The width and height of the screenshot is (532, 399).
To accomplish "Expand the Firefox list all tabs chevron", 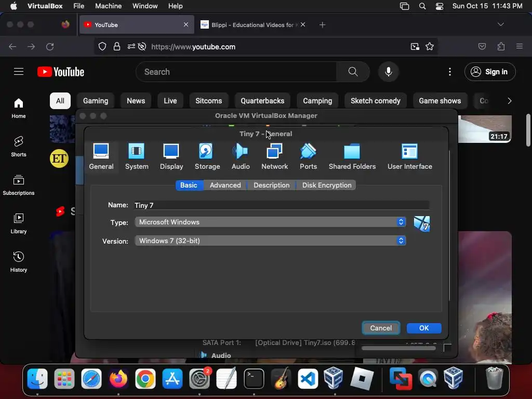I will 500,24.
